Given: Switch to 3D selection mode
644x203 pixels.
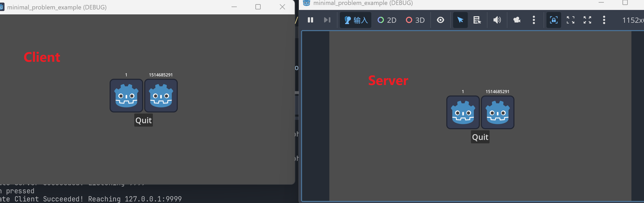Looking at the screenshot, I should (415, 20).
